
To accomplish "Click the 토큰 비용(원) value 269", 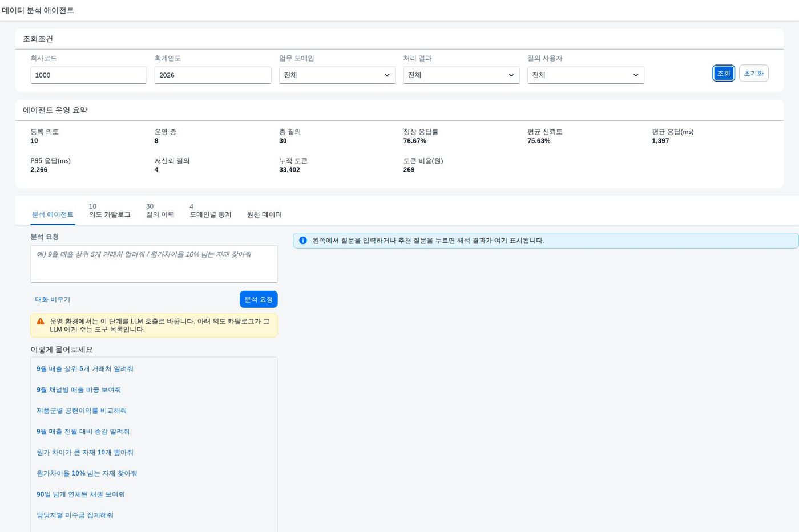I will coord(409,170).
